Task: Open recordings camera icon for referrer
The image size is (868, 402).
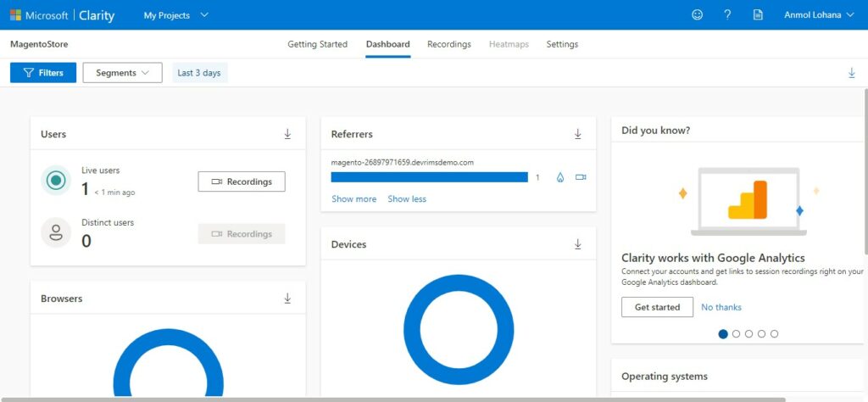Action: [x=581, y=177]
